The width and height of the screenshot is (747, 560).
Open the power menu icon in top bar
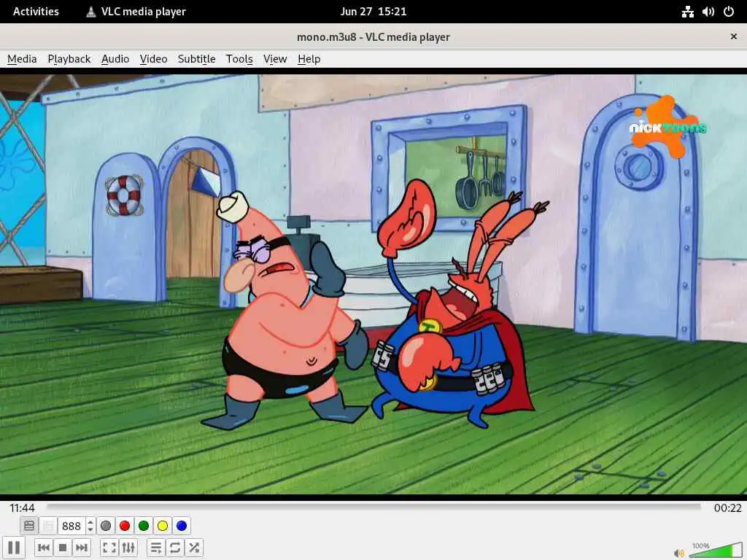point(729,12)
